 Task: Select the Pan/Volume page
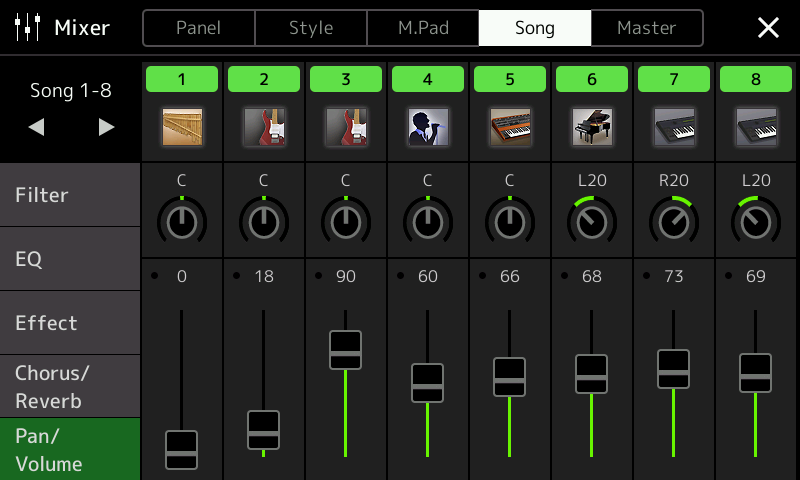coord(70,449)
